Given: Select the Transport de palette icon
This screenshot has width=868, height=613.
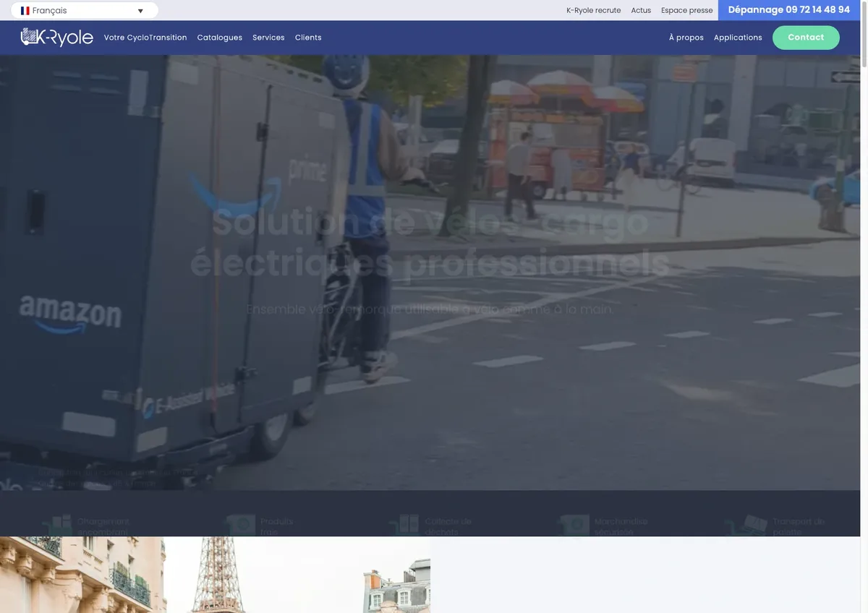Looking at the screenshot, I should 746,526.
